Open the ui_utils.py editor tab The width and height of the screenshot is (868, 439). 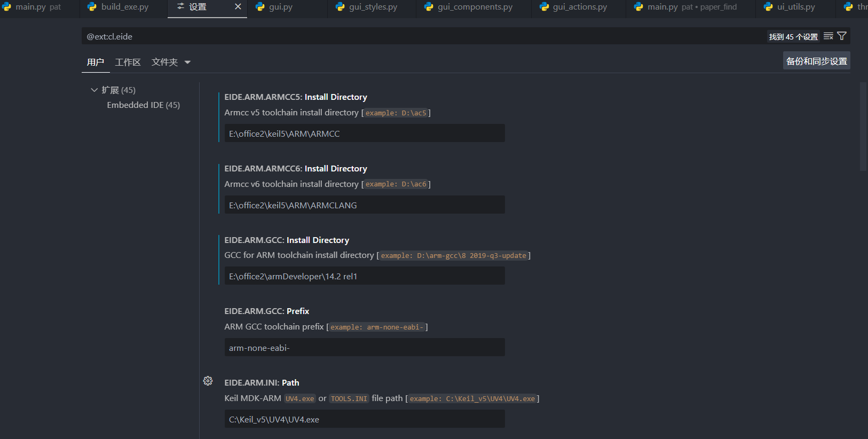[796, 7]
